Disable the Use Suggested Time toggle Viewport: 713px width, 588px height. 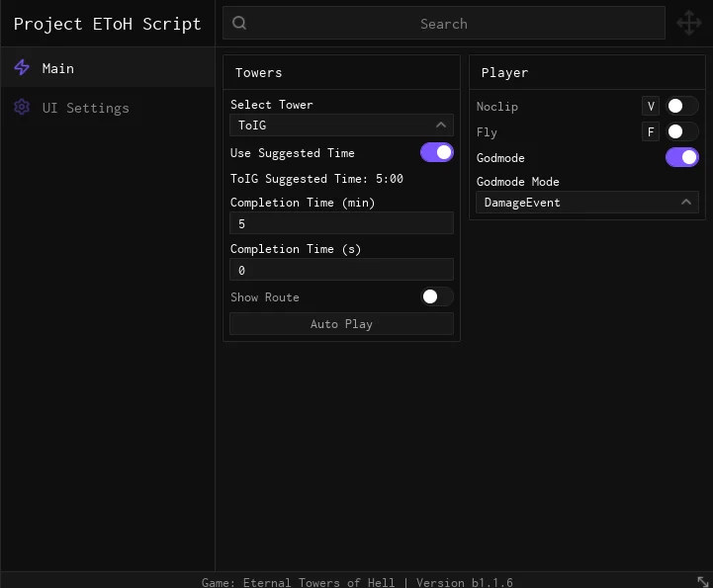(x=436, y=152)
